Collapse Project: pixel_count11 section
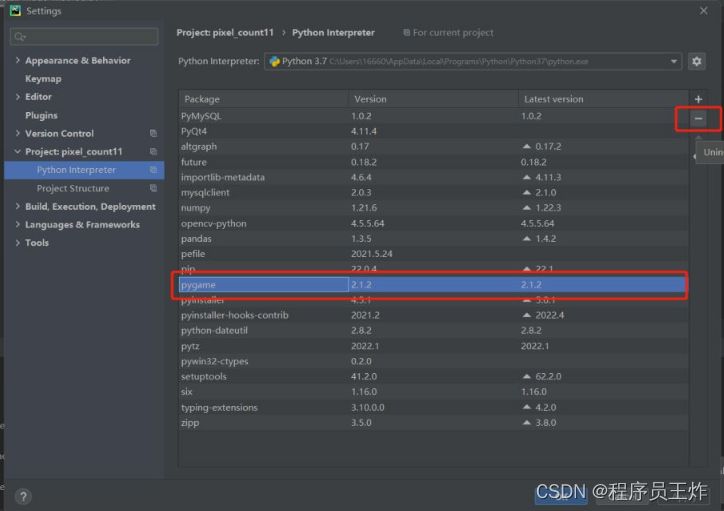The image size is (724, 511). (18, 151)
